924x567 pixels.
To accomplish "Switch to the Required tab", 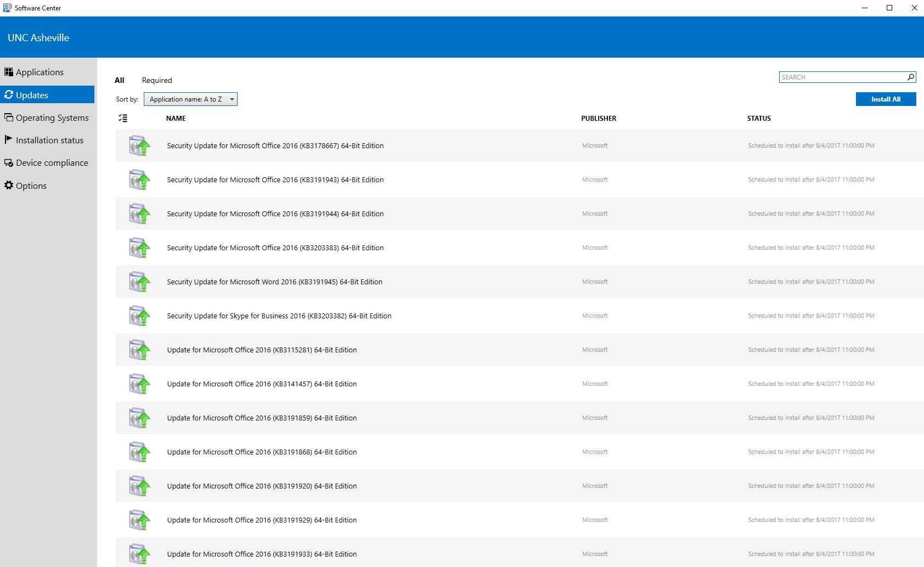I will tap(157, 80).
